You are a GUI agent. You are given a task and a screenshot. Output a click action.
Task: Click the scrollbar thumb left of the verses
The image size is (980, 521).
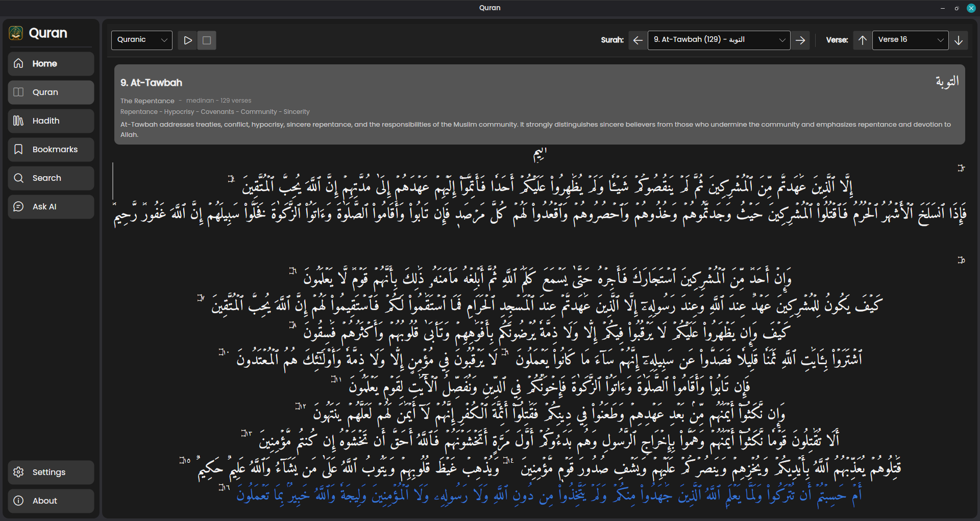[113, 181]
